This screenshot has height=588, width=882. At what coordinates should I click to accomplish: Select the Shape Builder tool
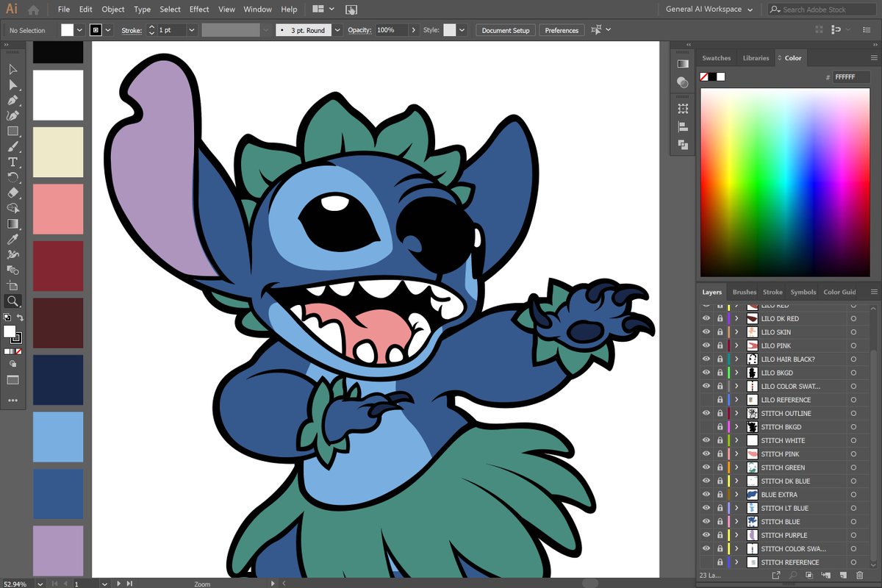(12, 208)
